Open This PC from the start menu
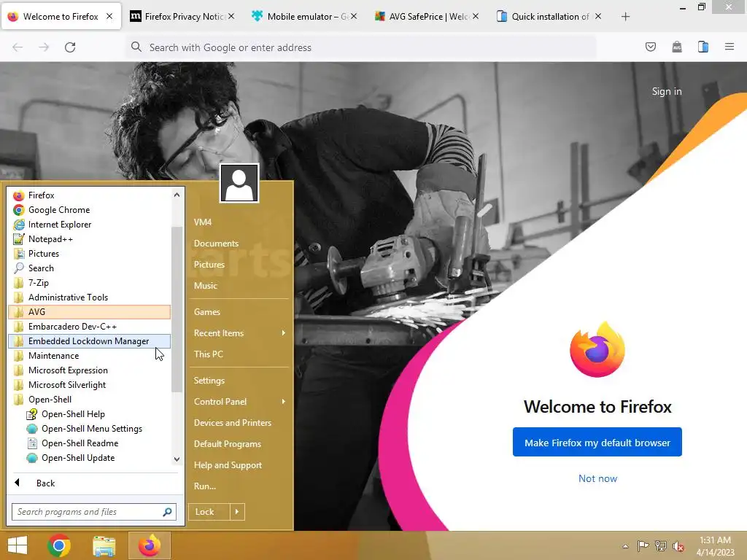 point(239,354)
